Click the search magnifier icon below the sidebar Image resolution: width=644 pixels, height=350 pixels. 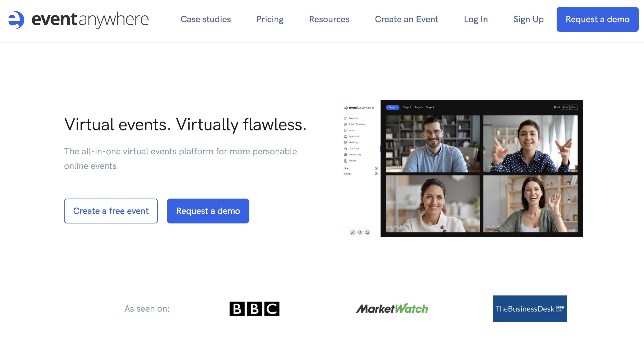[x=360, y=232]
